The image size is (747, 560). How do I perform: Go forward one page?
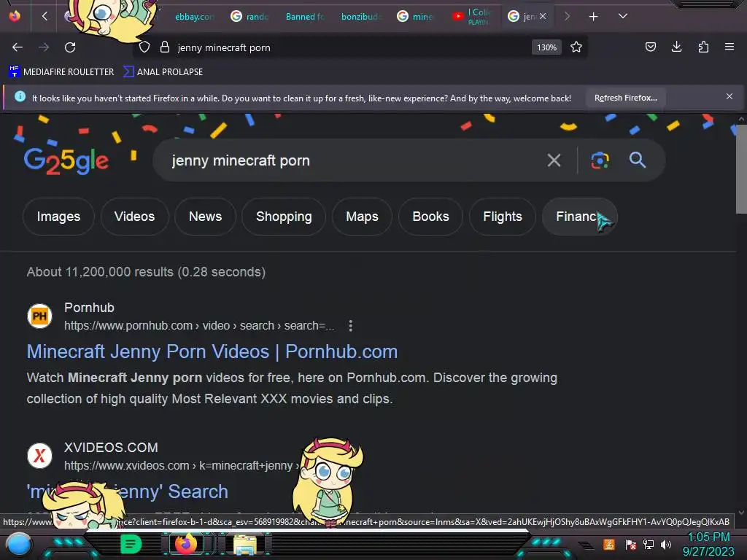(x=44, y=47)
